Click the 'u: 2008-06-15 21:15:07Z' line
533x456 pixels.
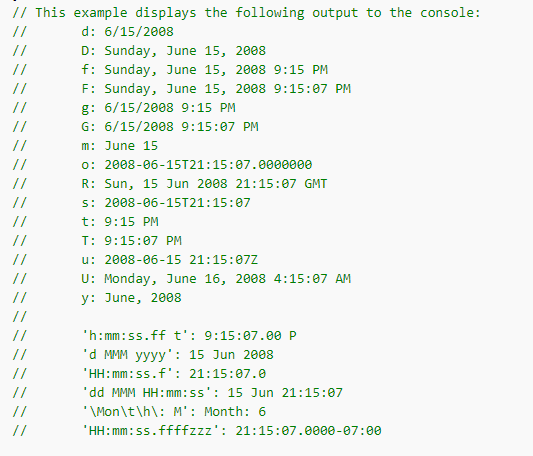click(x=170, y=260)
